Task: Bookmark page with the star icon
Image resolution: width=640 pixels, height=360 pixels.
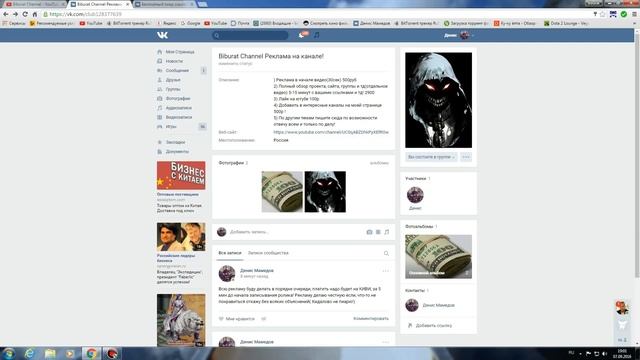Action: 602,14
